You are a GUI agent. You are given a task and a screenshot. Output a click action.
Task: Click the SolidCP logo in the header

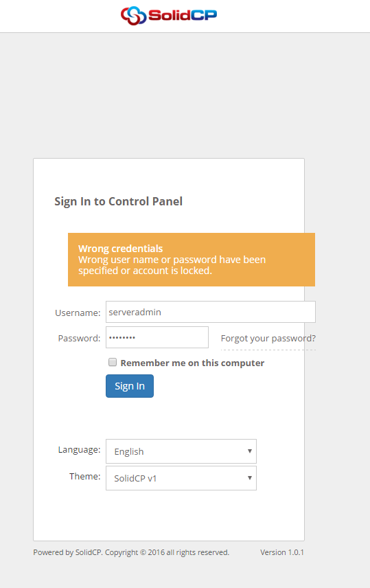(x=169, y=15)
